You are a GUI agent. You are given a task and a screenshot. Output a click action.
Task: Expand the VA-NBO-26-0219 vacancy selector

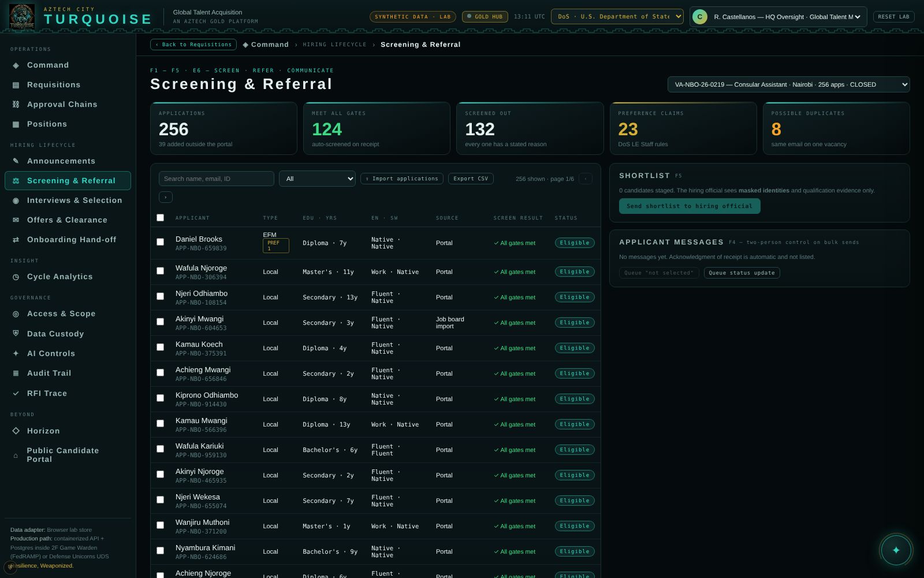[788, 84]
